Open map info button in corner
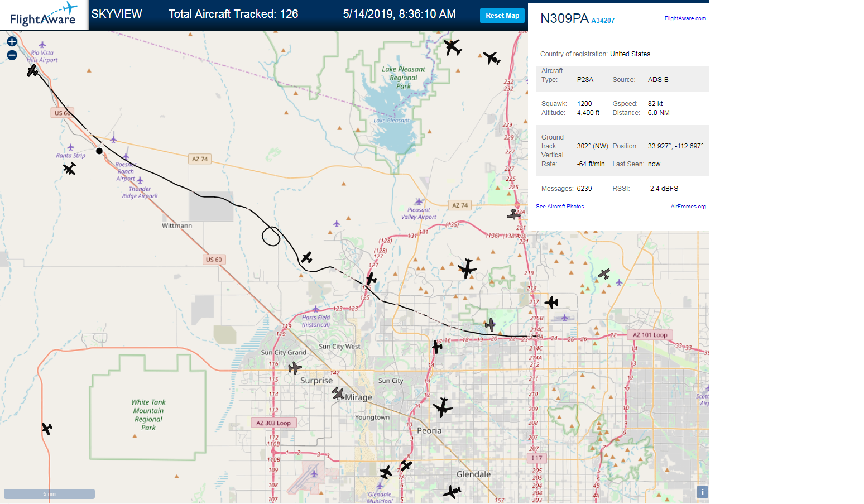This screenshot has height=504, width=864. pos(702,492)
